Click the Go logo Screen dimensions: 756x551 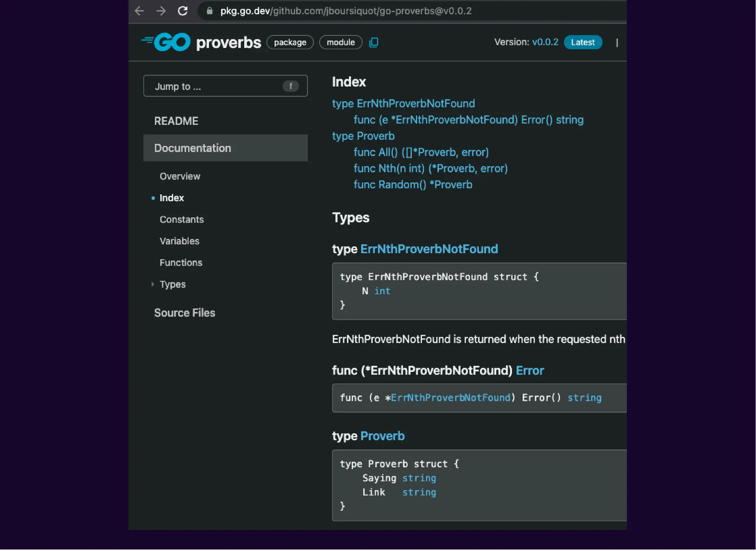coord(166,42)
